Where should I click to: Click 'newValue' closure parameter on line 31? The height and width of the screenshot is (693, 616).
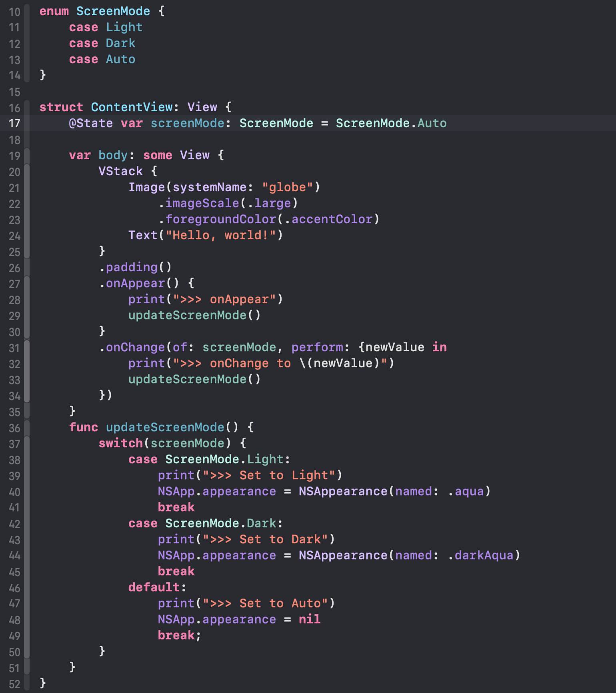pos(395,347)
